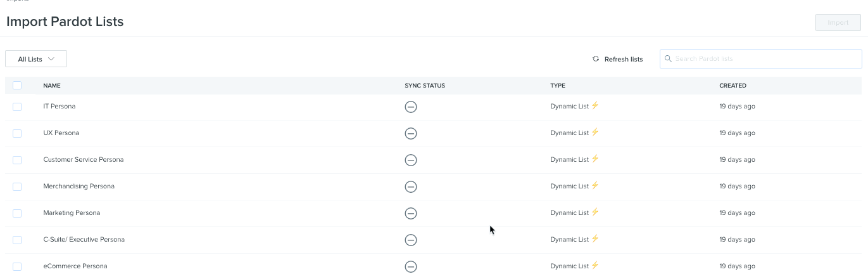The width and height of the screenshot is (868, 274).
Task: Click sync status icon for Customer Service Persona
Action: (411, 160)
